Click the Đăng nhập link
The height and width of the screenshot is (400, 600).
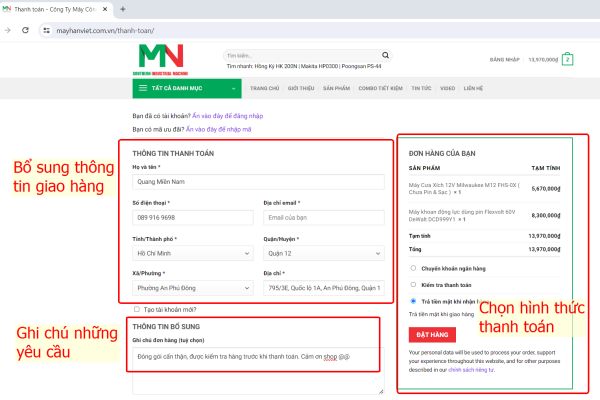[x=503, y=60]
